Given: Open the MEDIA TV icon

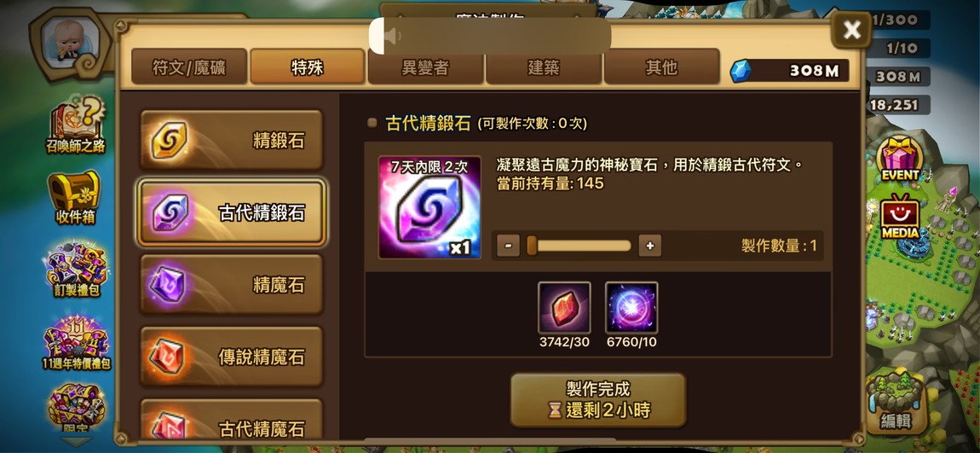Looking at the screenshot, I should click(x=900, y=217).
